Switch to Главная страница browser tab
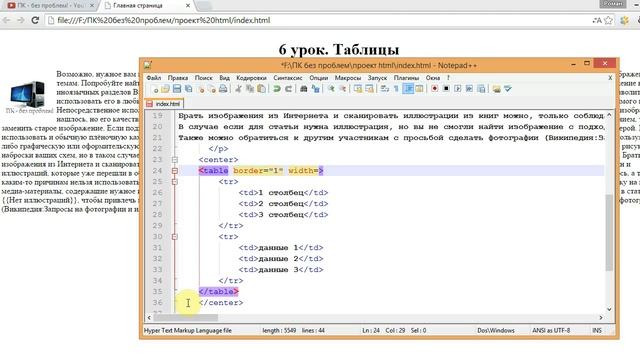 tap(146, 6)
